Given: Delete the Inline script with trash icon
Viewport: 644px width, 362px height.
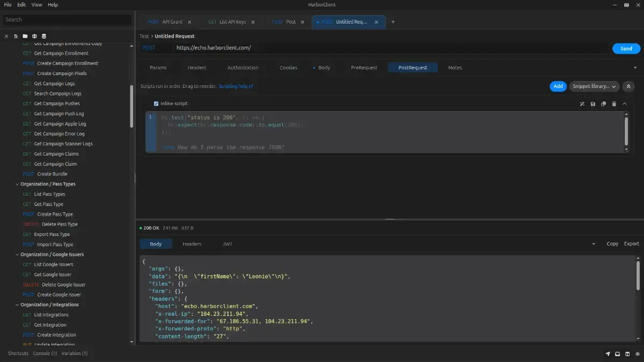Looking at the screenshot, I should (x=614, y=104).
